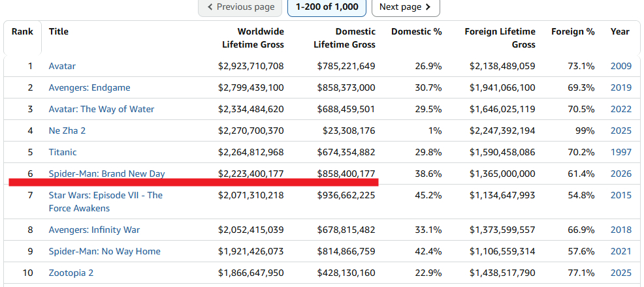The width and height of the screenshot is (644, 287).
Task: Click the Foreign Lifetime Gross column header
Action: click(x=500, y=38)
